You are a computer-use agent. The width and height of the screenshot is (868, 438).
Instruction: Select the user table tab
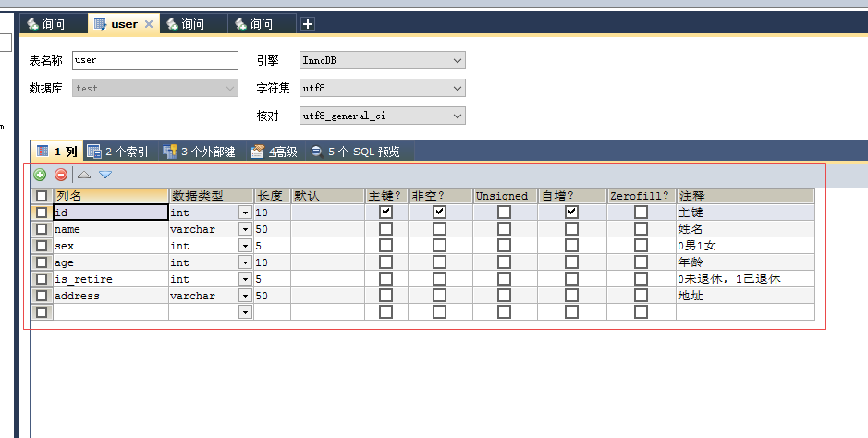click(x=124, y=24)
